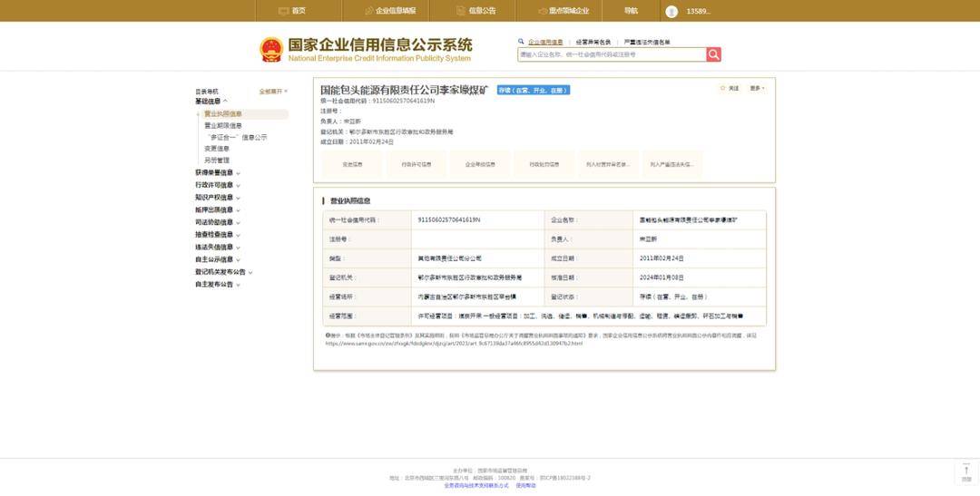Click the 企业年报信息 shortcut card

click(x=480, y=164)
